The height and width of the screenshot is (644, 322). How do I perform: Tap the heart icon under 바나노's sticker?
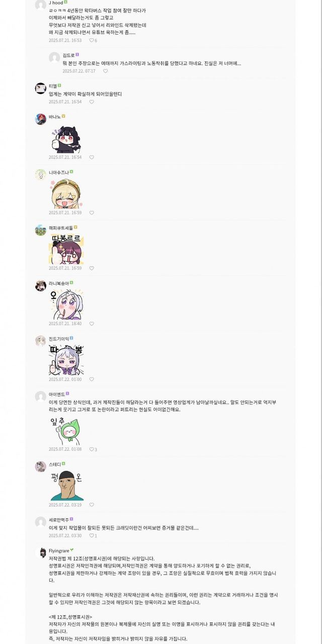92,157
